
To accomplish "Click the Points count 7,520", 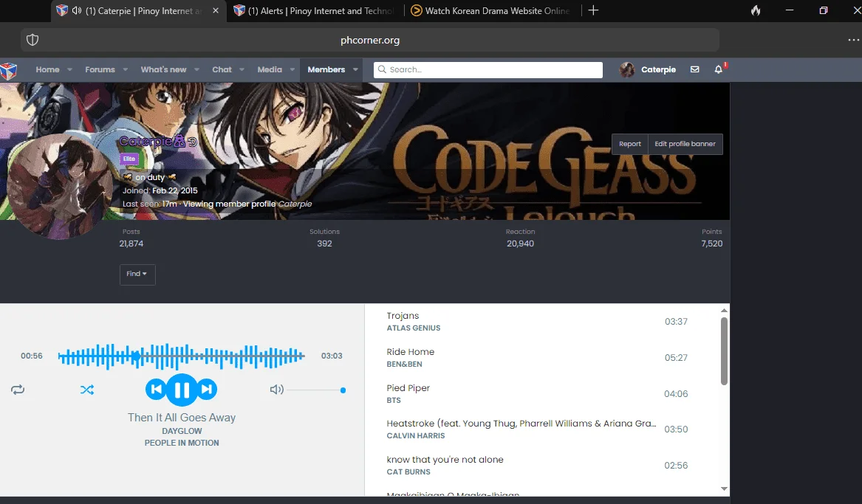I will coord(712,244).
